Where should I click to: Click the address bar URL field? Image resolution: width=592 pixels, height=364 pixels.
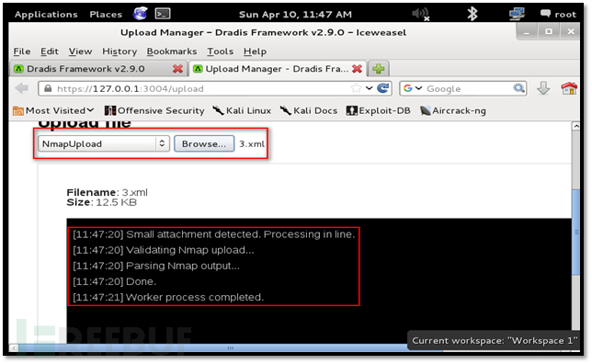point(199,89)
